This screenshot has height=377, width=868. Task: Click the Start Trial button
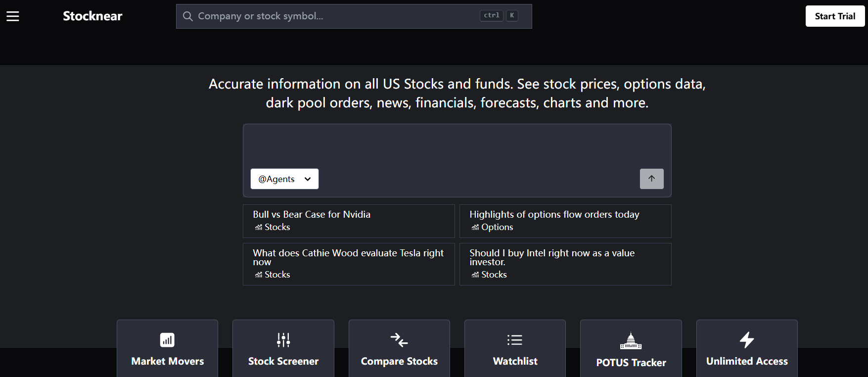tap(835, 16)
